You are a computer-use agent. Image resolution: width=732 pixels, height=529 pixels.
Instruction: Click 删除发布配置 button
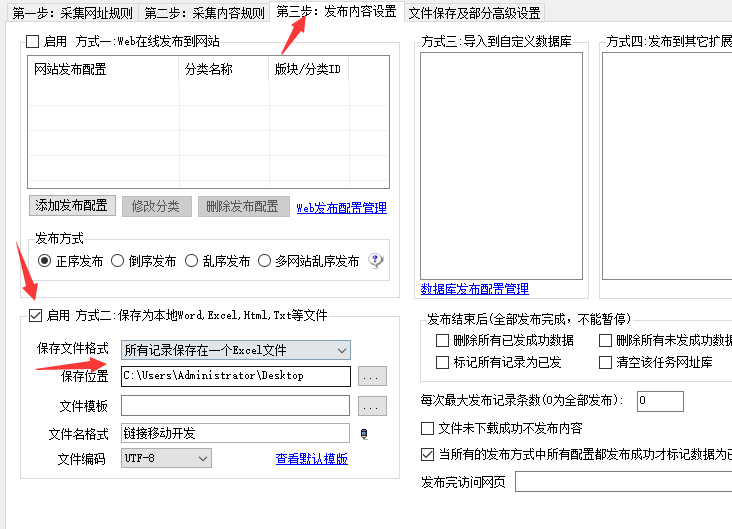pyautogui.click(x=244, y=206)
